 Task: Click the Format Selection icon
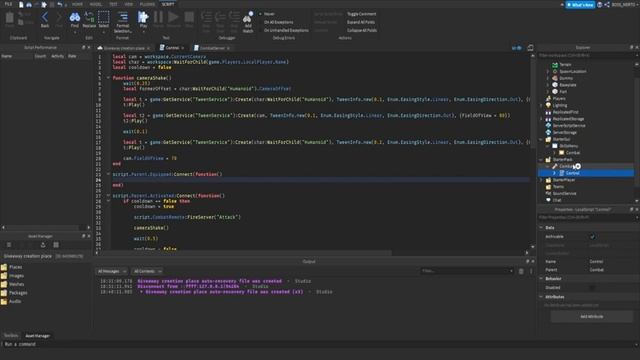pos(122,18)
